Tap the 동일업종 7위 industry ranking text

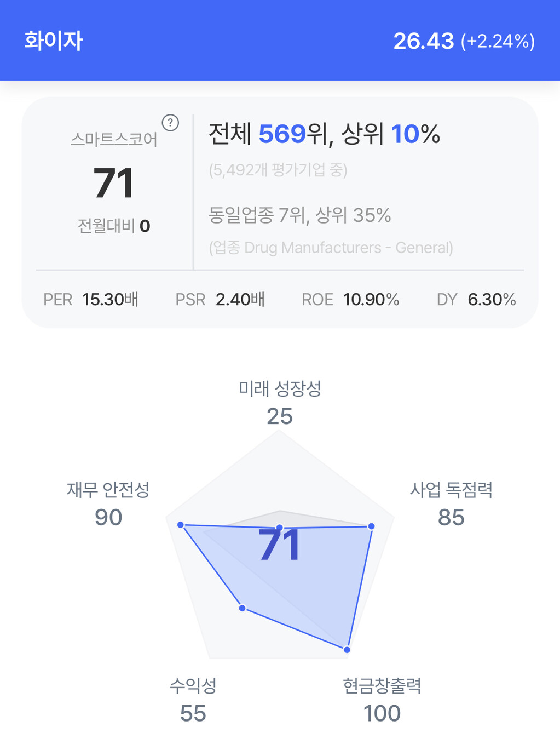pyautogui.click(x=299, y=215)
